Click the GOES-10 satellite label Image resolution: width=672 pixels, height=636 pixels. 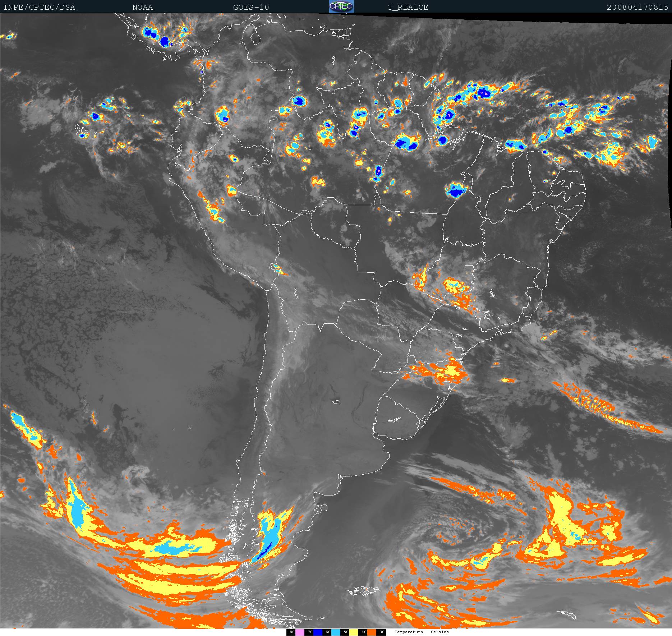pos(251,7)
